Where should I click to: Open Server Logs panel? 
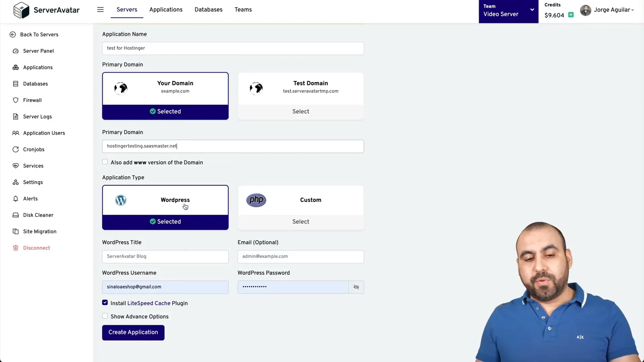tap(37, 116)
